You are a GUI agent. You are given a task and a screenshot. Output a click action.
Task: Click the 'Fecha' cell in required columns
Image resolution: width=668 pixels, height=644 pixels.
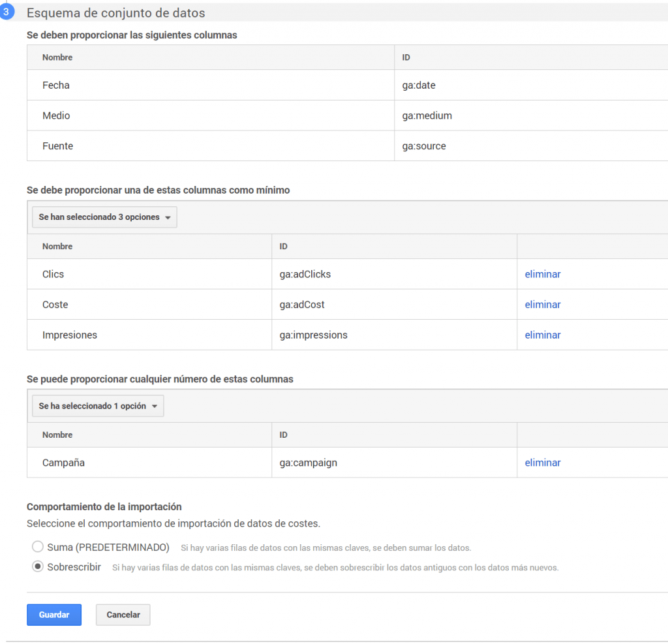(x=211, y=85)
